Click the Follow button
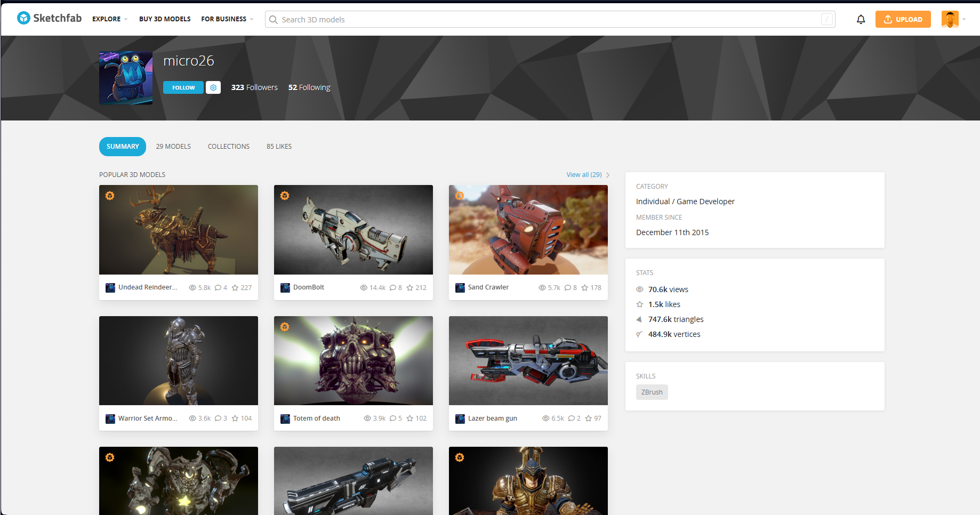Image resolution: width=980 pixels, height=515 pixels. tap(183, 87)
